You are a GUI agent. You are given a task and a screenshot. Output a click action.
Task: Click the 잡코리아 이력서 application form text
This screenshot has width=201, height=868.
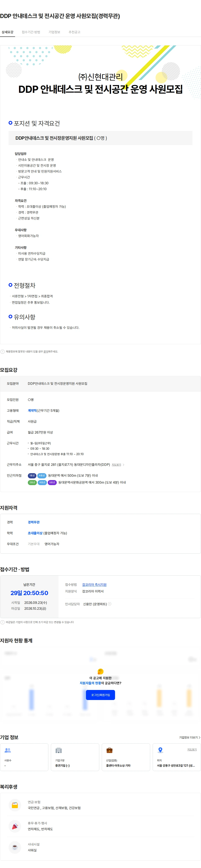pos(93,591)
